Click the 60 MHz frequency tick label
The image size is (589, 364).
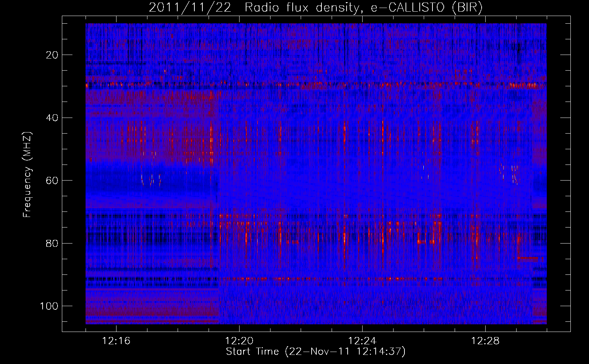click(52, 181)
